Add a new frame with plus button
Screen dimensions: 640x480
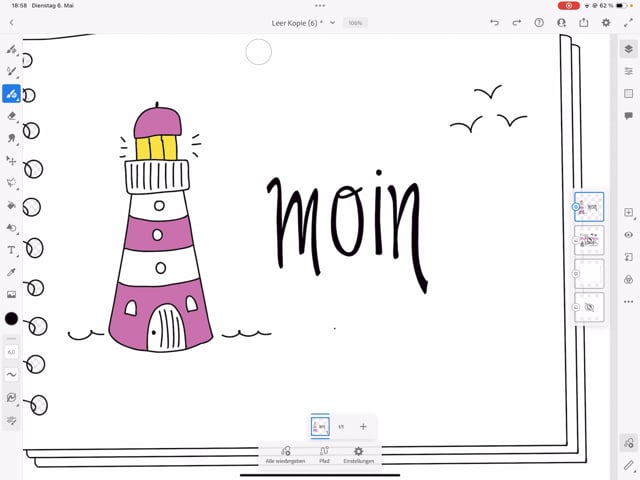click(x=363, y=427)
